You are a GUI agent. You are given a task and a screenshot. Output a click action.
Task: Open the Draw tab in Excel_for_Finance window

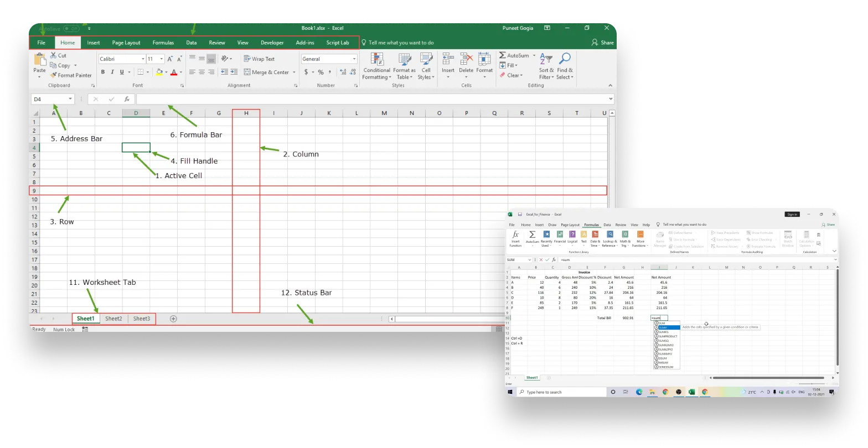point(552,225)
